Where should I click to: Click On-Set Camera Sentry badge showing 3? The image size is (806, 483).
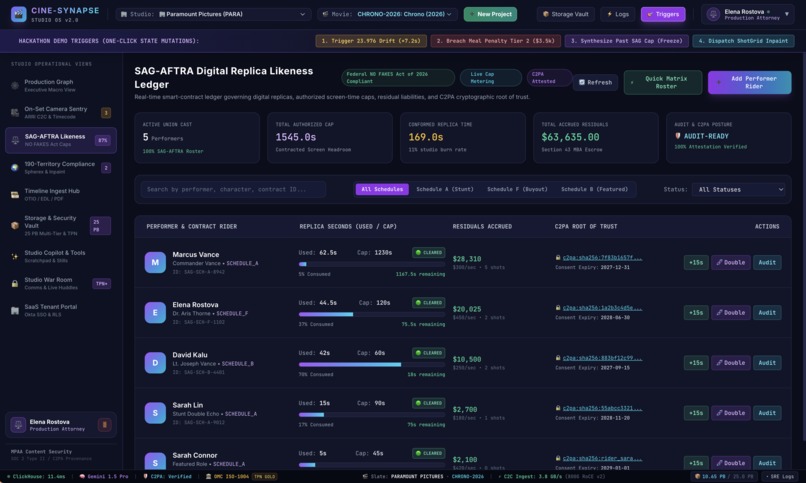106,113
